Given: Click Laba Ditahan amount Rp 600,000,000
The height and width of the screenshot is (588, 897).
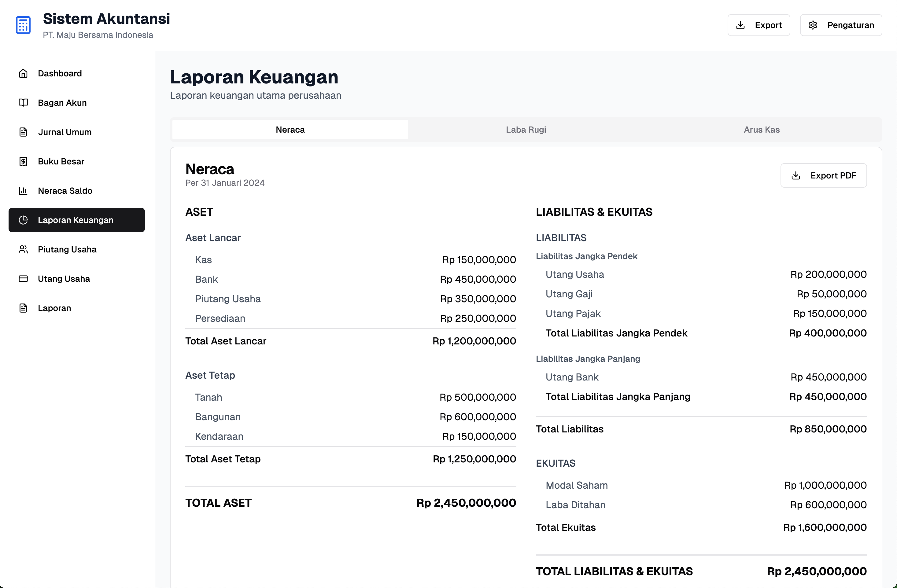Looking at the screenshot, I should click(829, 505).
